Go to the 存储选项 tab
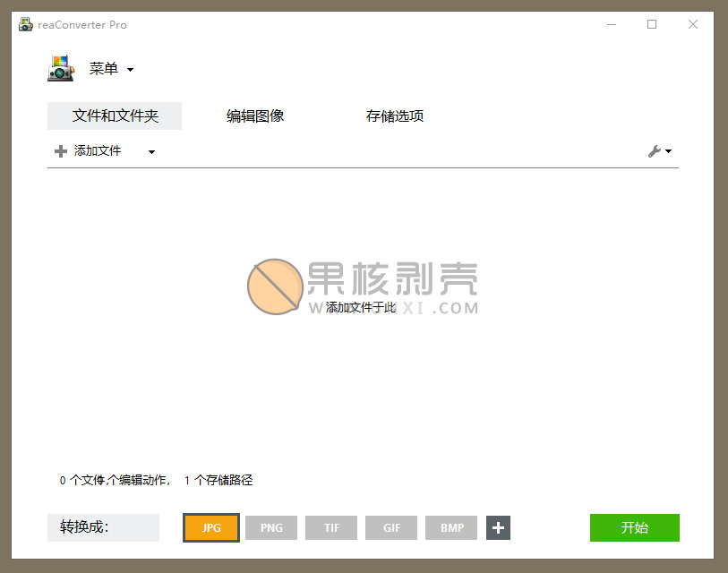The image size is (728, 573). 394,116
